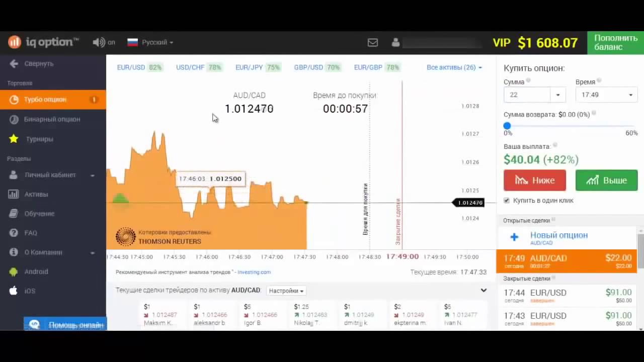Viewport: 644px width, 362px height.
Task: Click Сумма help icon
Action: coord(528,81)
